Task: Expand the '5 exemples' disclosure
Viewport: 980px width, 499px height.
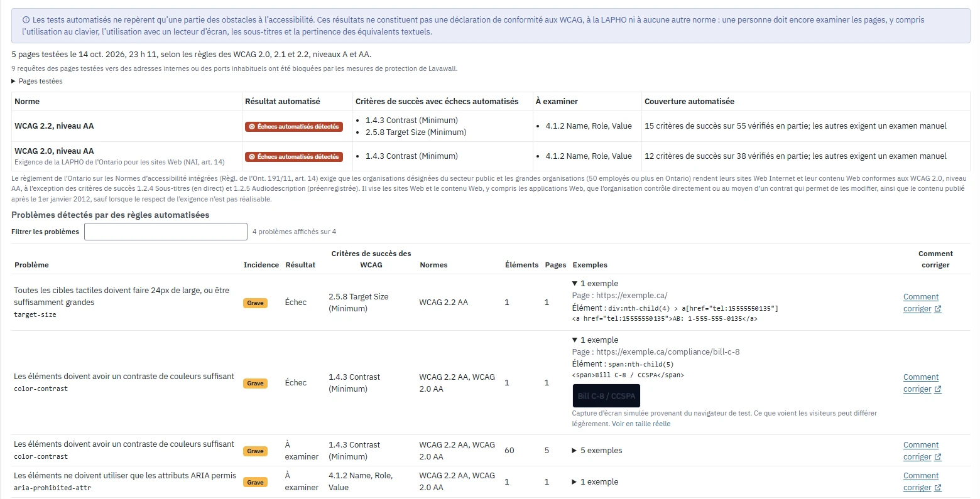Action: (x=597, y=450)
